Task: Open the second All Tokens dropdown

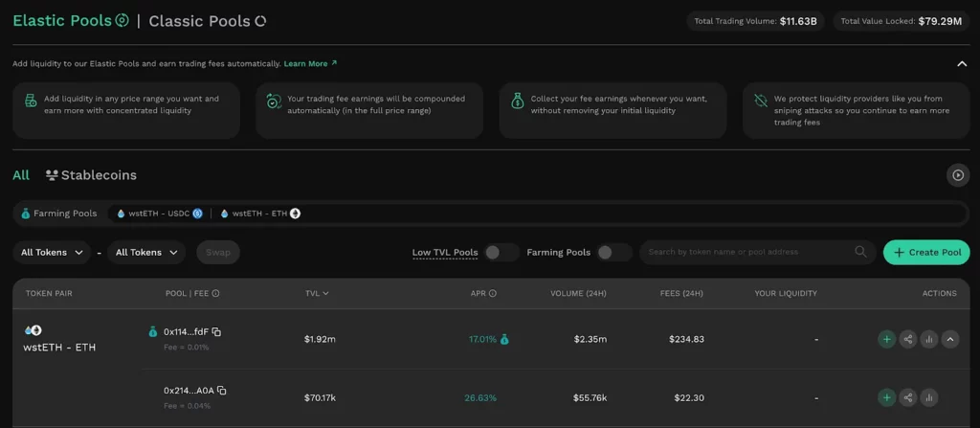Action: click(146, 252)
